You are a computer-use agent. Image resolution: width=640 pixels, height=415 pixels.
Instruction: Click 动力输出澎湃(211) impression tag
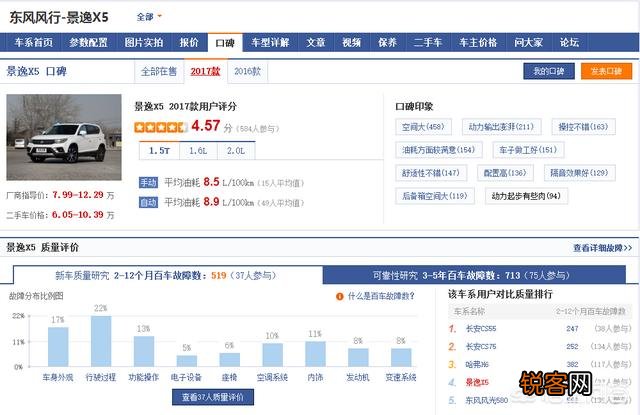pos(502,127)
